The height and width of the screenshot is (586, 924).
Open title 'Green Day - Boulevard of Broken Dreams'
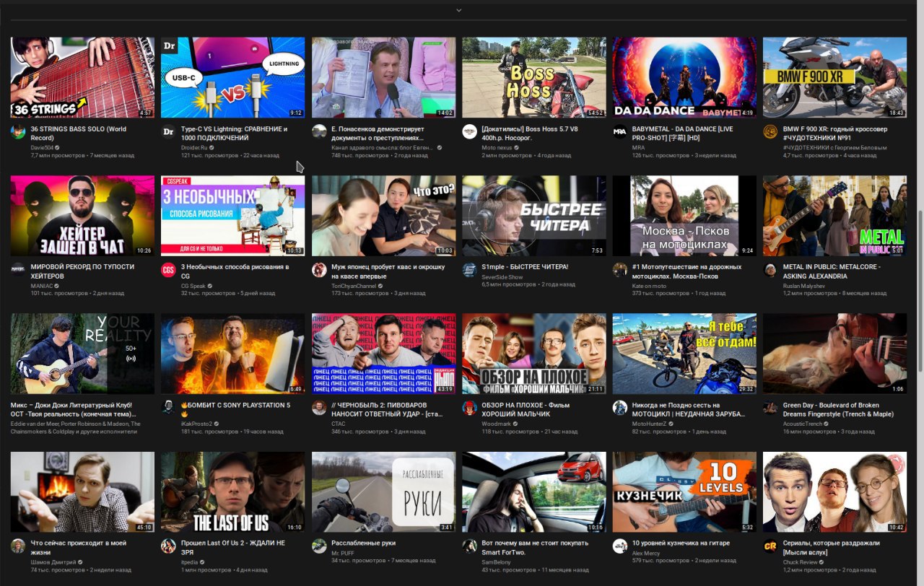[x=838, y=409]
